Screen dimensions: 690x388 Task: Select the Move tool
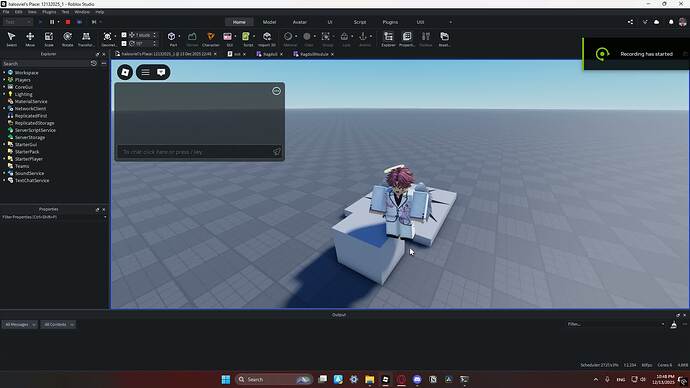30,39
